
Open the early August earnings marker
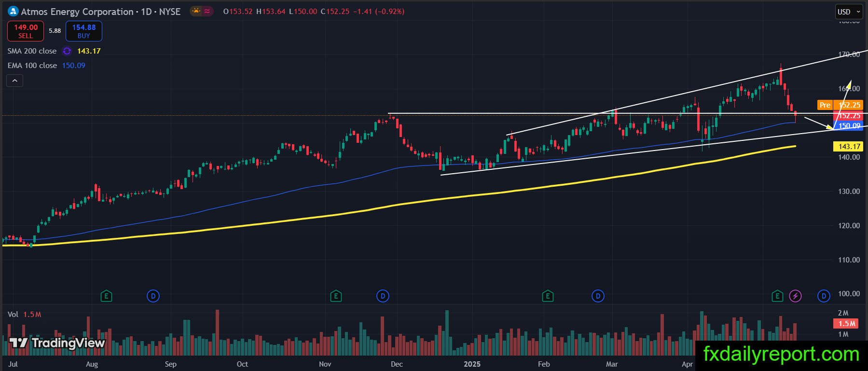point(106,296)
